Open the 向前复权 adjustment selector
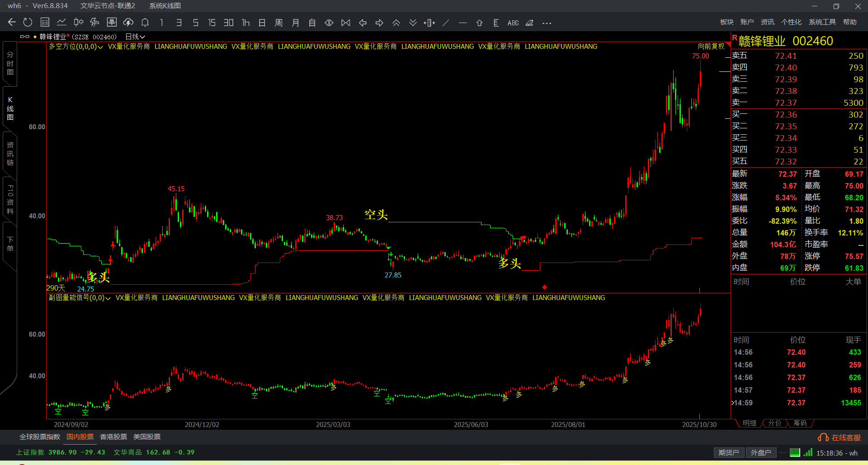 pyautogui.click(x=711, y=46)
